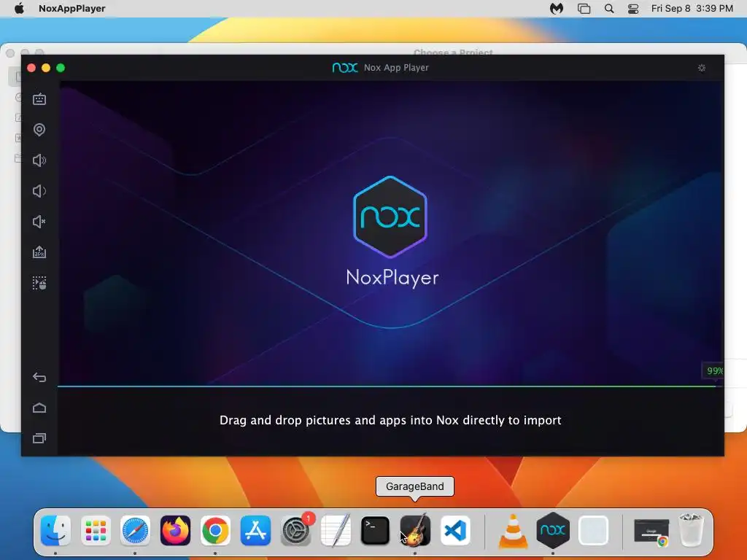Open TextEdit from the Dock
The height and width of the screenshot is (560, 747).
336,530
